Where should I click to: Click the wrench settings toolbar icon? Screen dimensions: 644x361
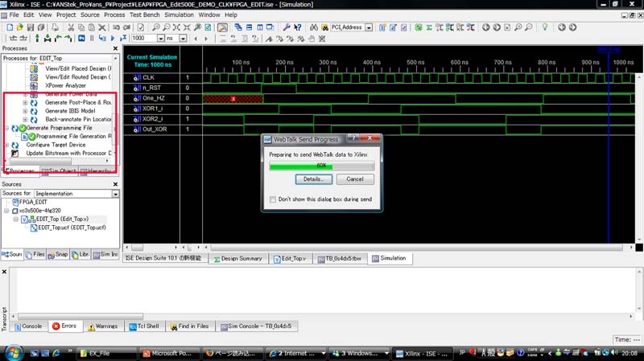coord(287,27)
